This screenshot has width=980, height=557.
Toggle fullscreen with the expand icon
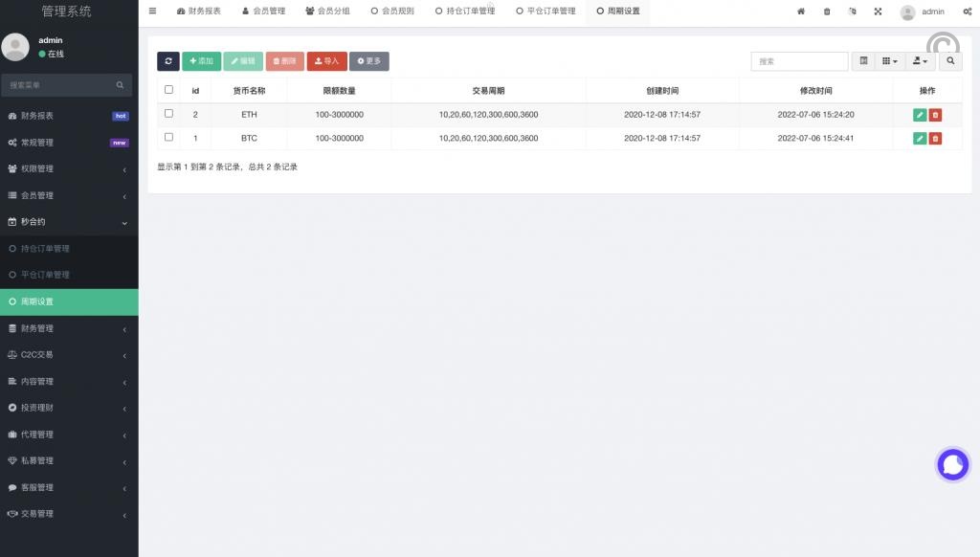[879, 11]
